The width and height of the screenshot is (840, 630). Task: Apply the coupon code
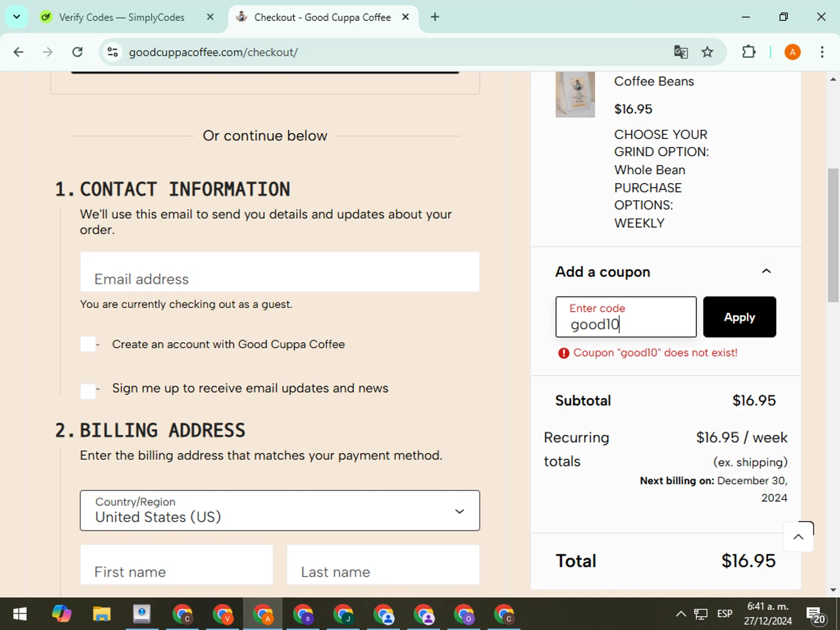(x=739, y=317)
